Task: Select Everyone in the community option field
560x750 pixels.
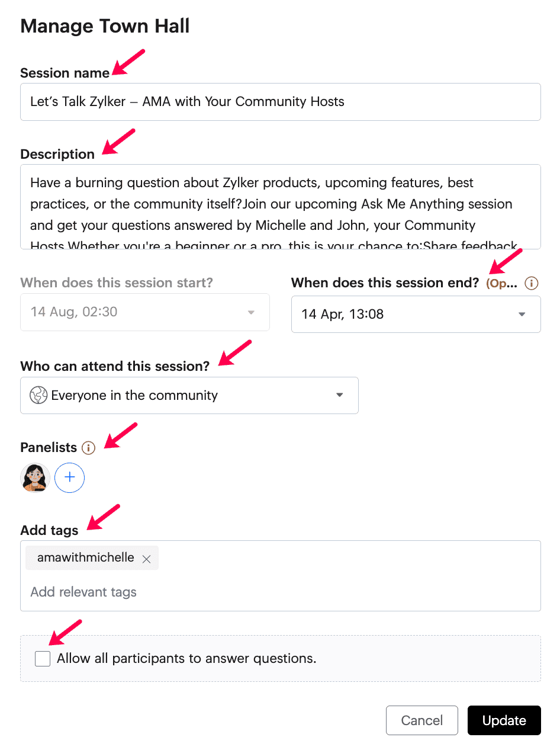Action: (189, 395)
